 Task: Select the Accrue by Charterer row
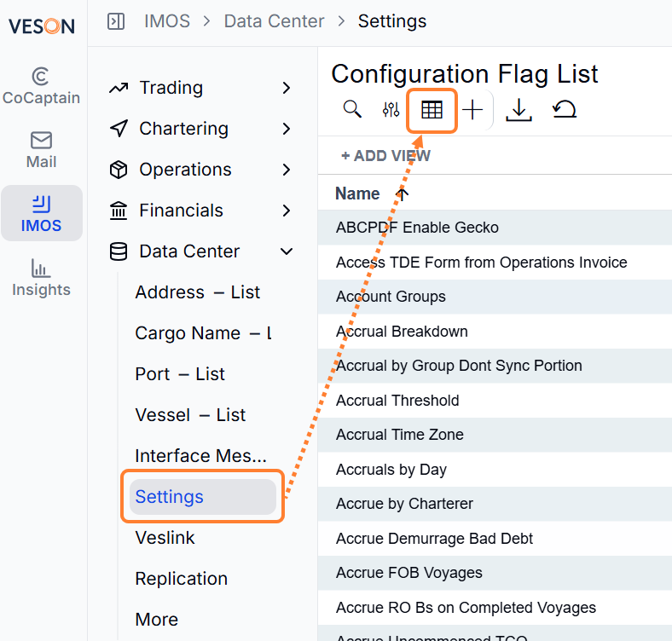495,504
